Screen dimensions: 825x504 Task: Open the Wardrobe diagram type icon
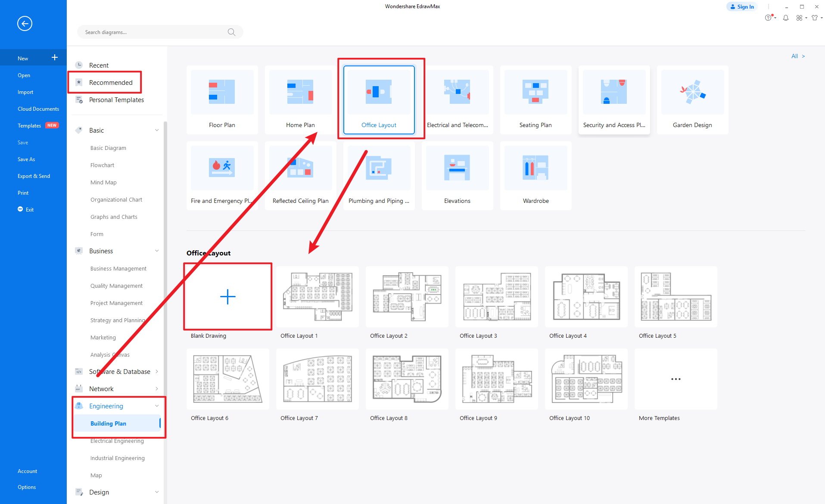pyautogui.click(x=535, y=168)
